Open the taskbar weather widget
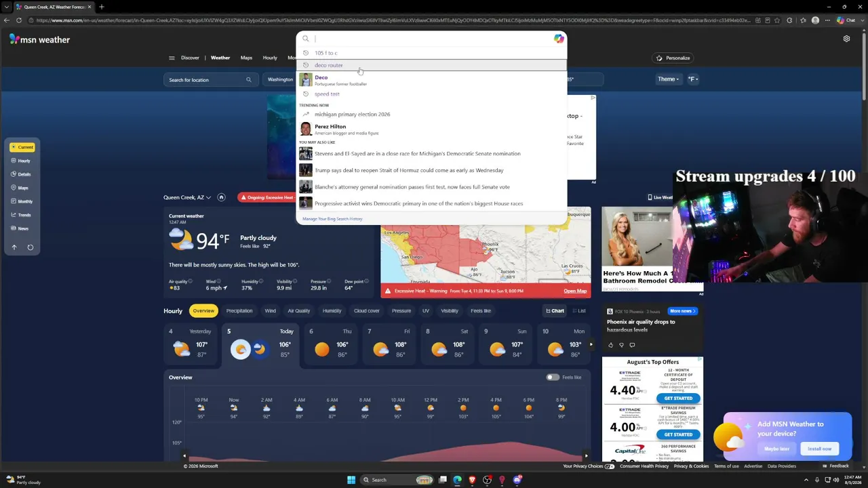 point(24,480)
